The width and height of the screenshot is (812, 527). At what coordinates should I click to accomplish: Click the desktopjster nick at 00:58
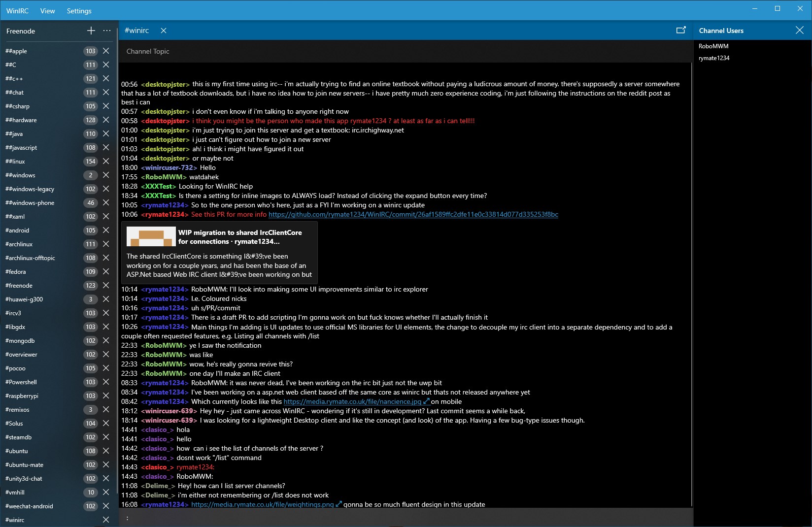coord(165,121)
